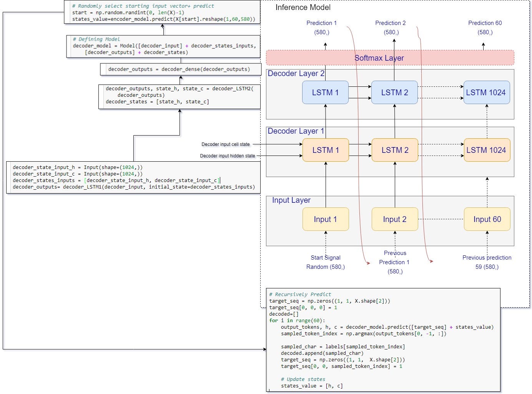Image resolution: width=532 pixels, height=394 pixels.
Task: Click the Previous prediction 59 label
Action: point(487,262)
